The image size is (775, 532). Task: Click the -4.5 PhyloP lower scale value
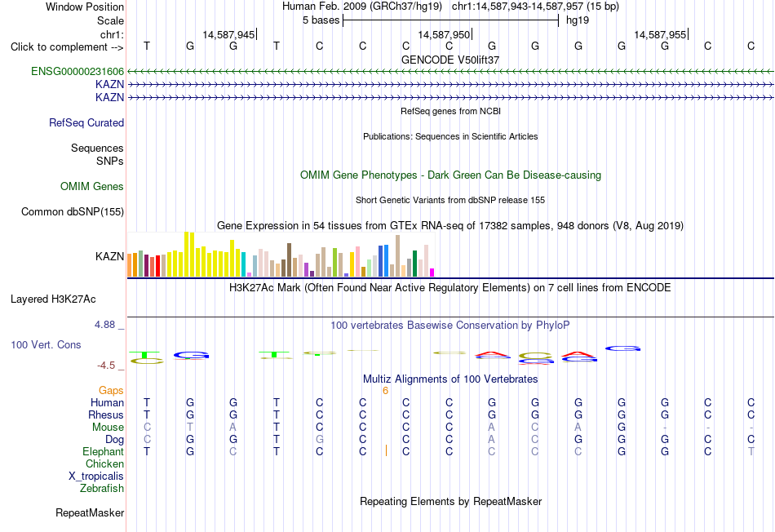106,366
